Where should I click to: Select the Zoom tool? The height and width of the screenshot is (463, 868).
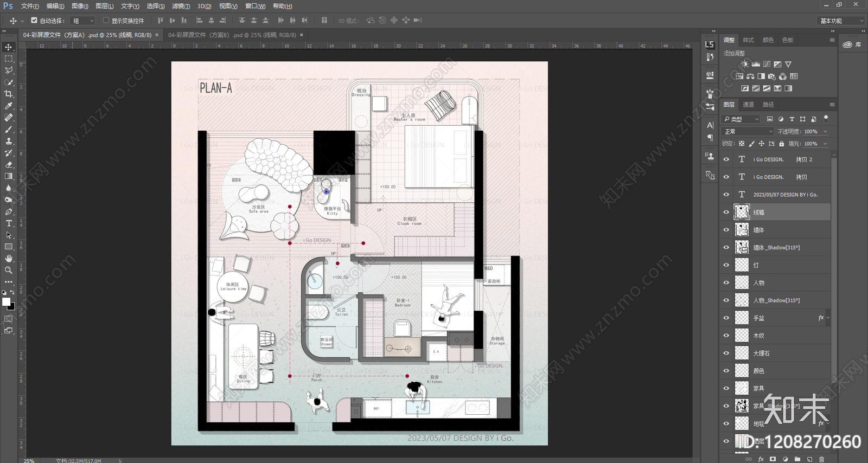(9, 270)
